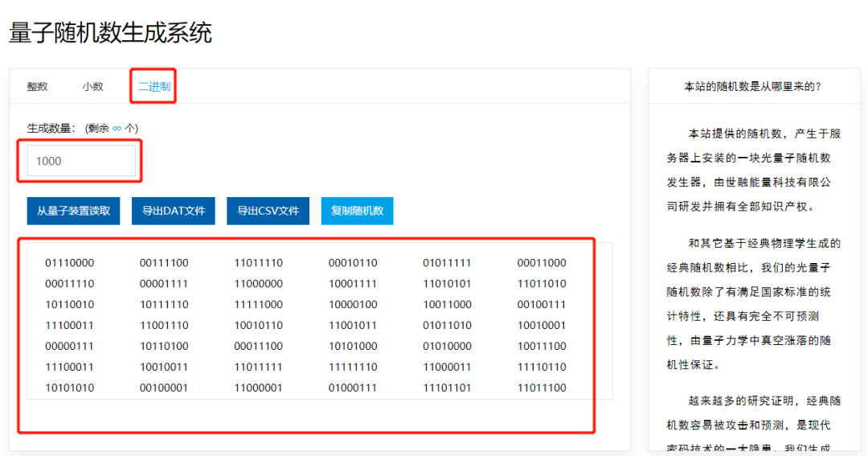The height and width of the screenshot is (456, 868).
Task: Switch to the 整数 tab
Action: pyautogui.click(x=37, y=87)
